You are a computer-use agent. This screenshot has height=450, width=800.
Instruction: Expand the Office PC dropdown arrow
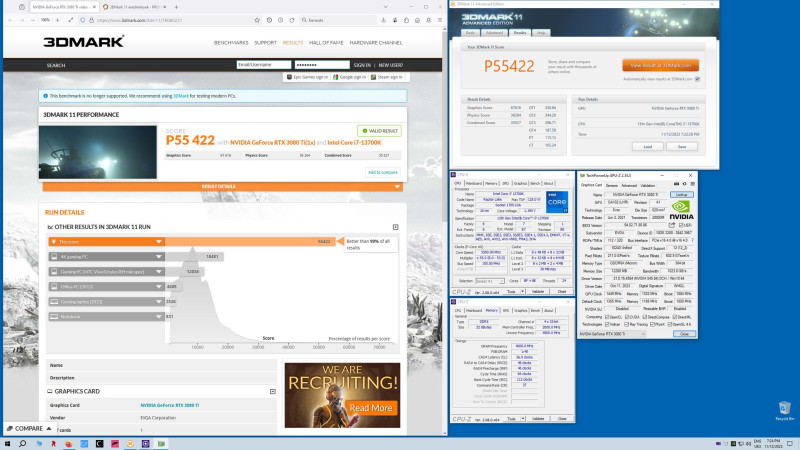[159, 287]
